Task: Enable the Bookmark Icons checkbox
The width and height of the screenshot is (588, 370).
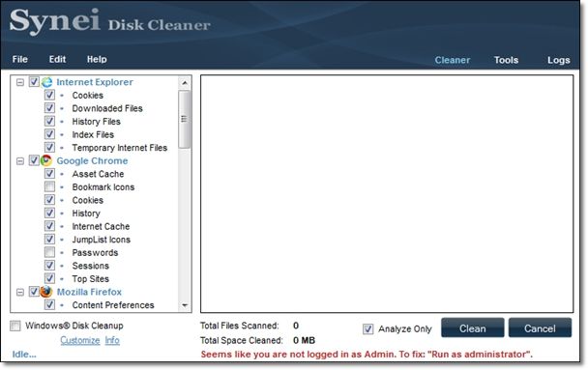Action: (49, 186)
